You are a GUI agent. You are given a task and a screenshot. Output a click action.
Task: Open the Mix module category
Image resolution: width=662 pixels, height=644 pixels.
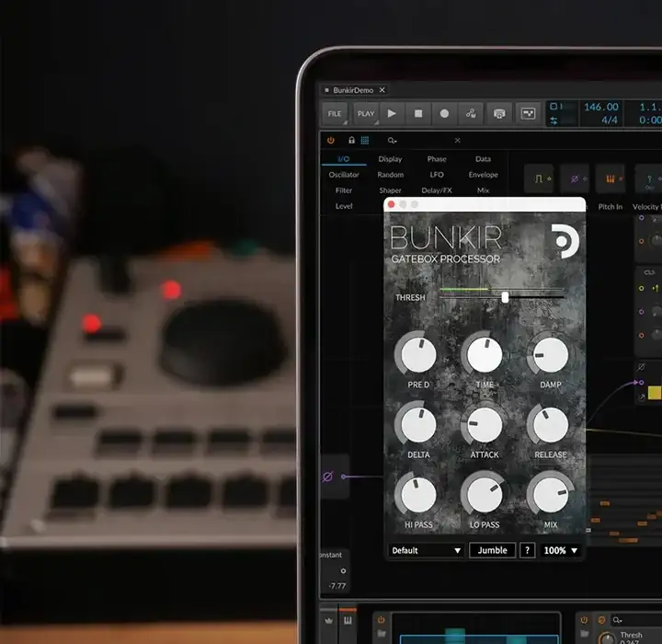[483, 190]
